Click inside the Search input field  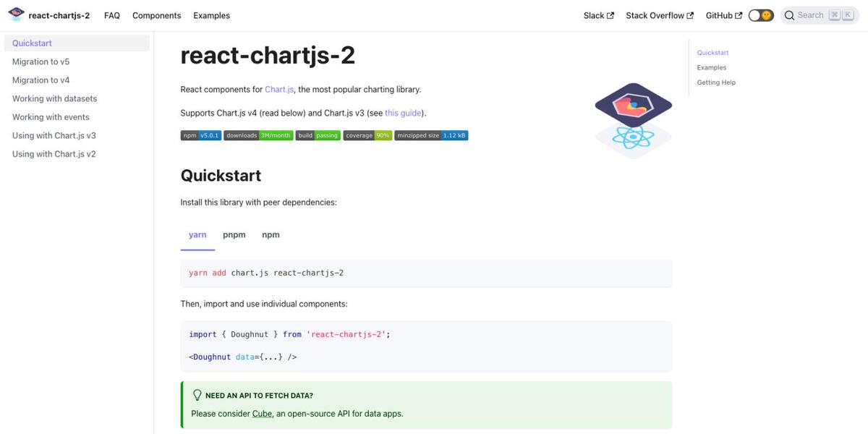tap(810, 14)
